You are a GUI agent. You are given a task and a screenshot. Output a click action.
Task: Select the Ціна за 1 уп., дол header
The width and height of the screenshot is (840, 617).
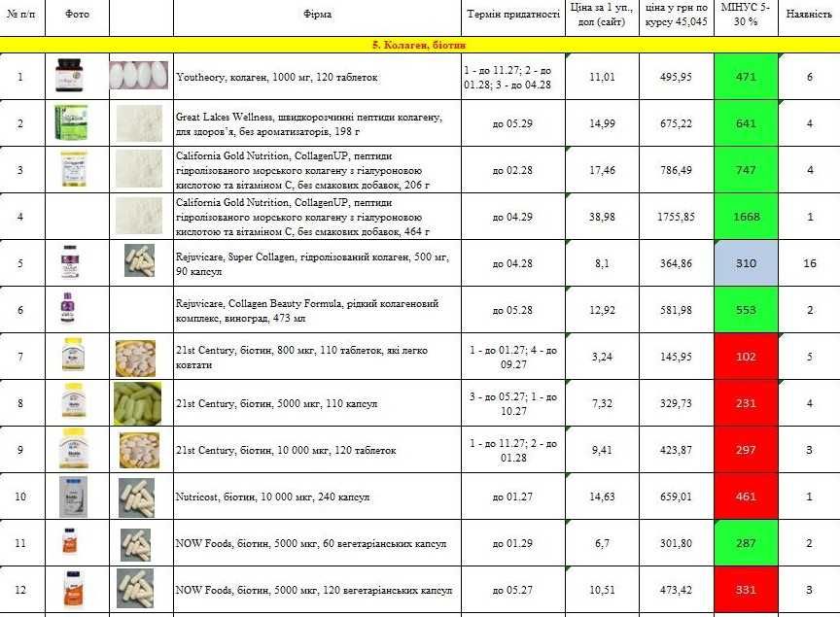pos(602,15)
